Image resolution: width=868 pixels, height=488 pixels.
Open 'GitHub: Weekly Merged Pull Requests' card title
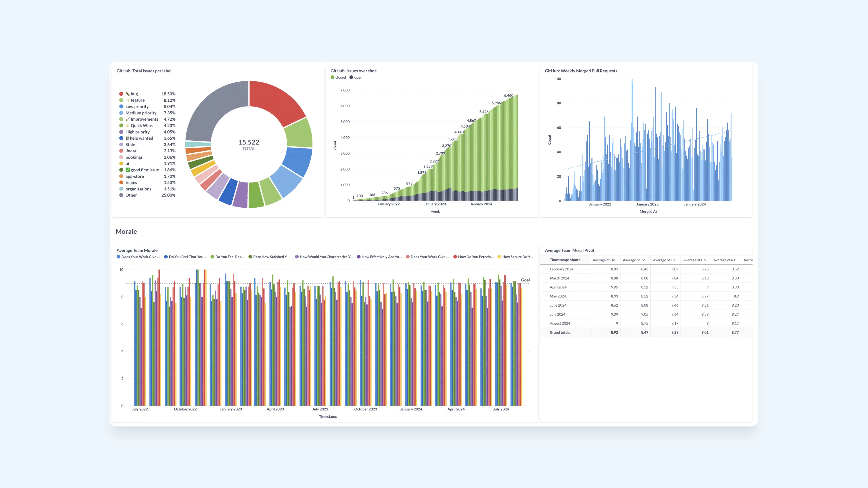click(581, 71)
